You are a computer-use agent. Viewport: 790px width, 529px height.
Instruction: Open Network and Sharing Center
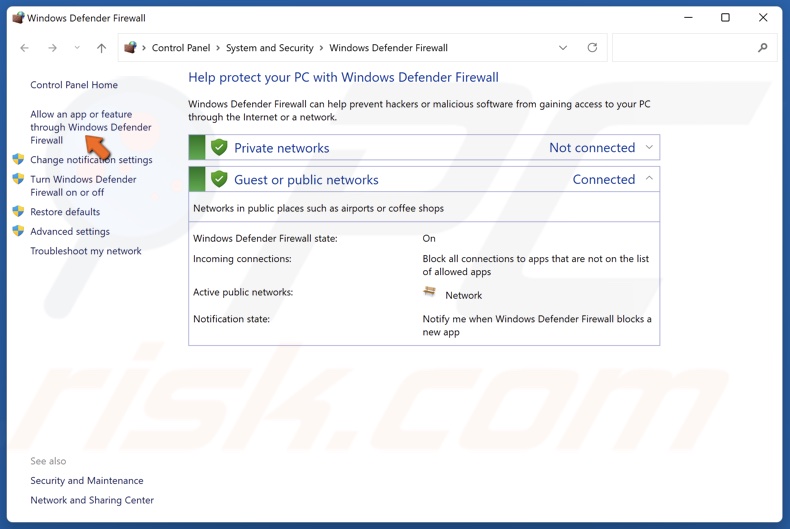tap(92, 500)
